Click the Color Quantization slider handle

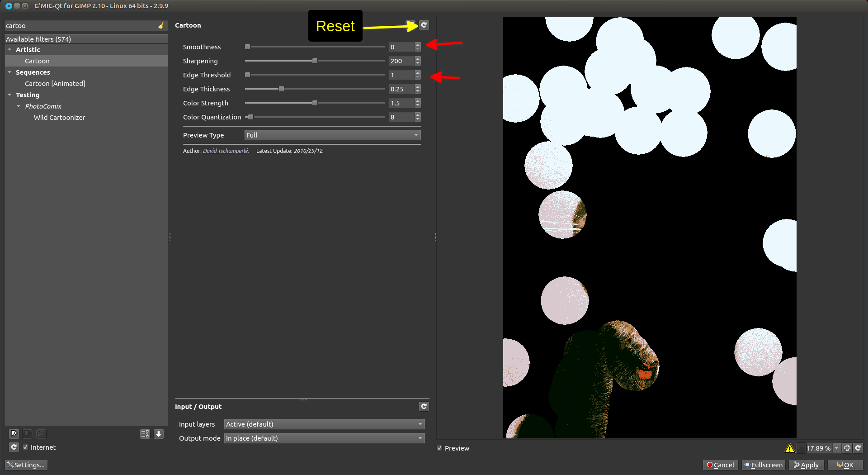(x=250, y=117)
